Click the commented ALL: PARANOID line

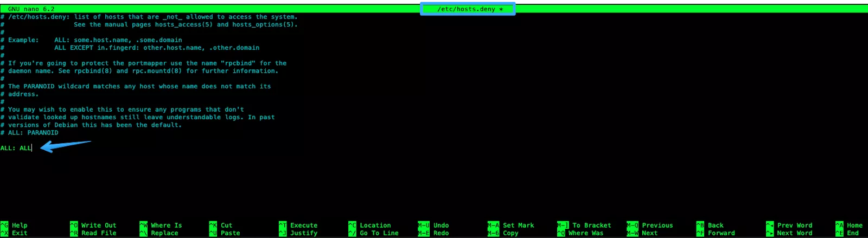coord(33,133)
